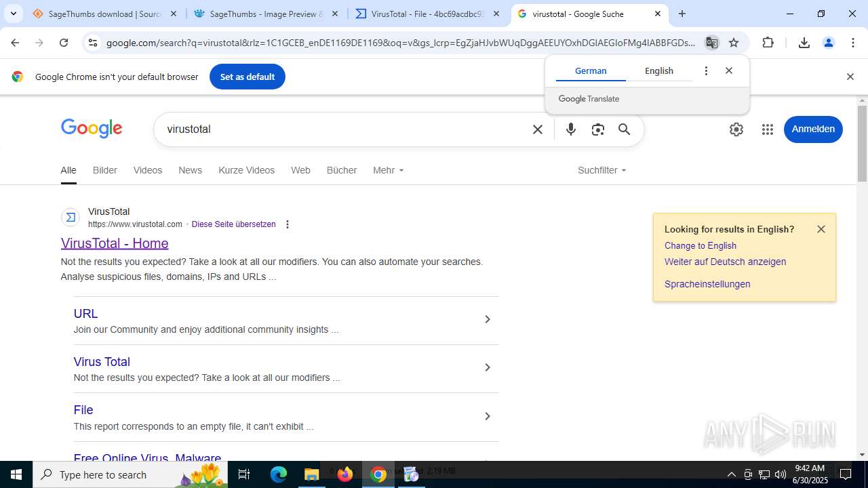
Task: Open File Explorer from taskbar
Action: pyautogui.click(x=311, y=474)
